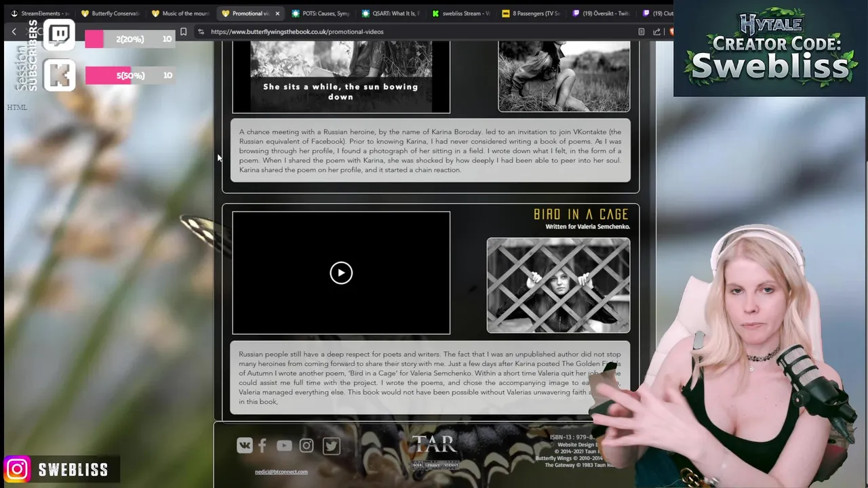Switch to the QSART tab

pos(392,13)
